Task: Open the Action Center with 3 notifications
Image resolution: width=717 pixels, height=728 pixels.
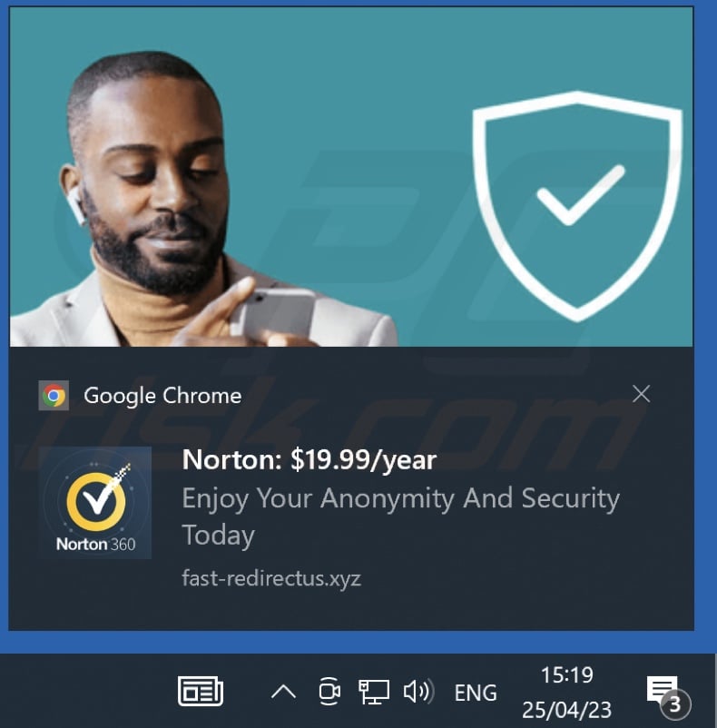Action: click(x=666, y=693)
